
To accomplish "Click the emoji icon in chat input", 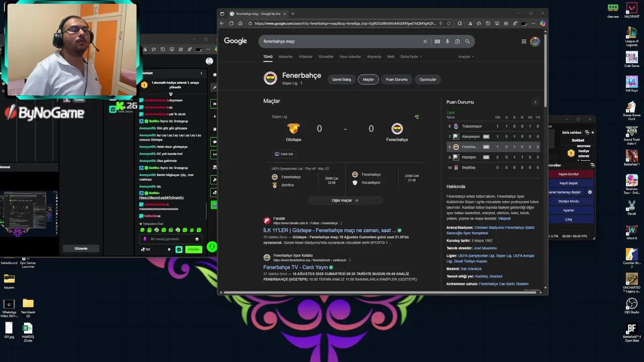I will click(x=197, y=239).
